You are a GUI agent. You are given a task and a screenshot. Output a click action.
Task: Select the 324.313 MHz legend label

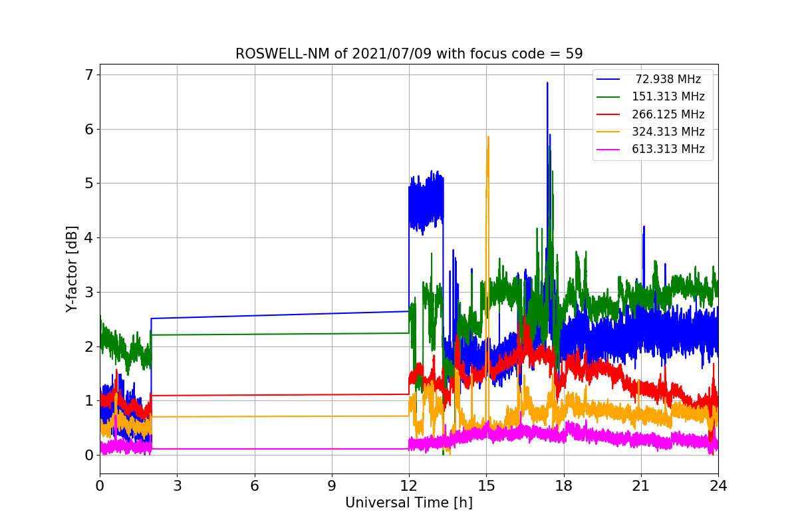point(668,132)
